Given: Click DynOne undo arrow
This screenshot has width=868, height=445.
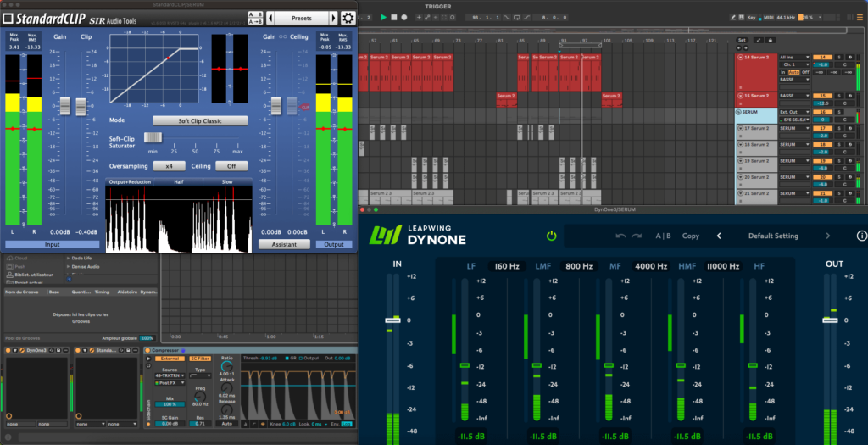Looking at the screenshot, I should click(621, 236).
